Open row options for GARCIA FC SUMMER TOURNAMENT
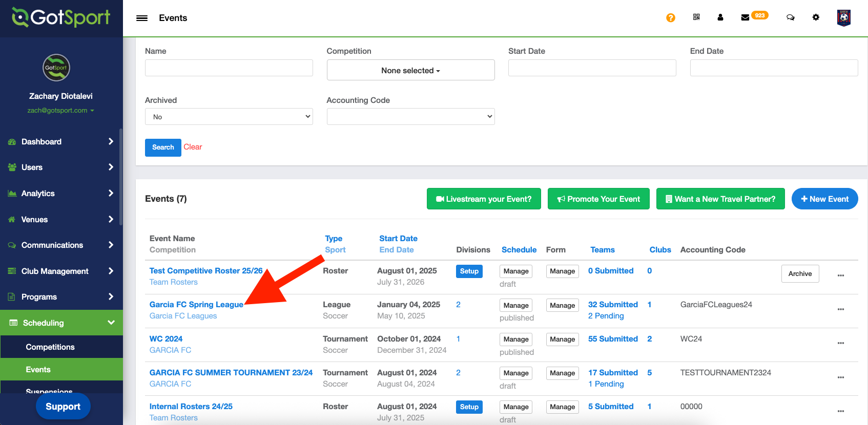Viewport: 868px width, 425px height. (841, 377)
